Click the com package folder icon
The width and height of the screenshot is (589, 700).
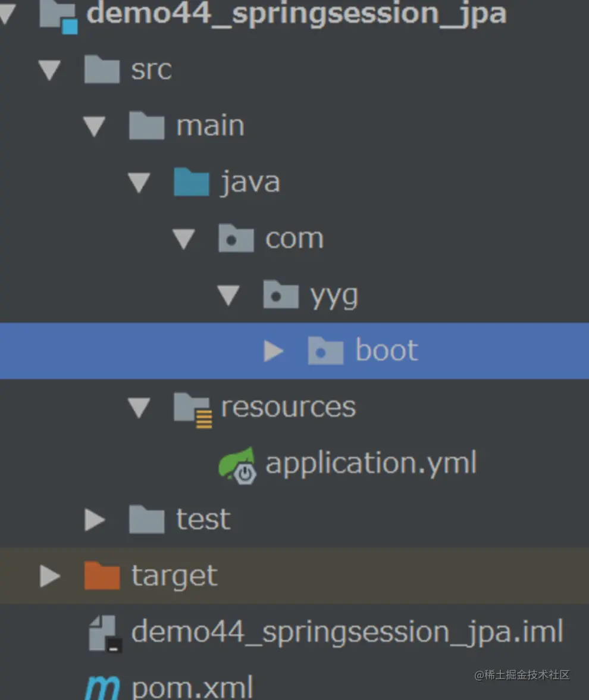coord(236,238)
